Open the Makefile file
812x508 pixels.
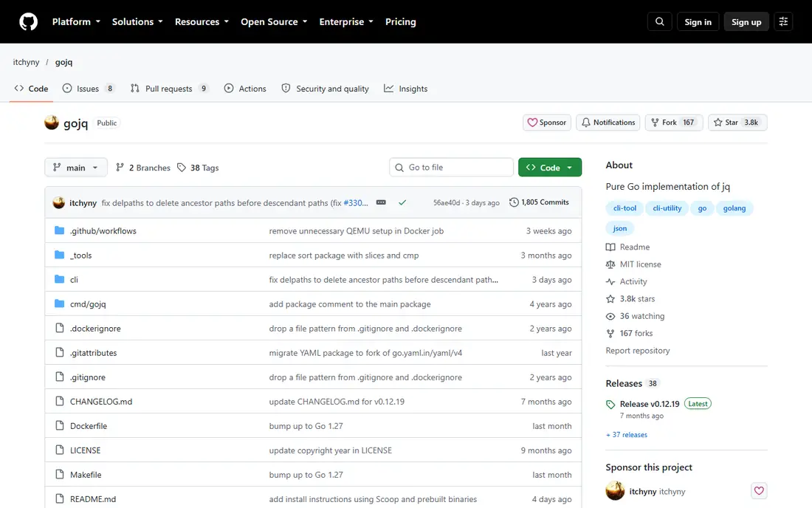point(86,474)
